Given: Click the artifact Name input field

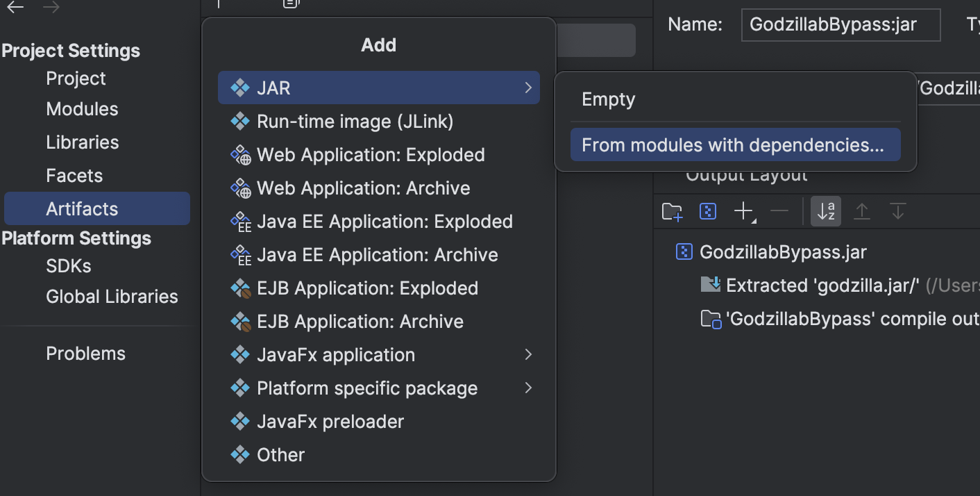Looking at the screenshot, I should click(x=840, y=26).
